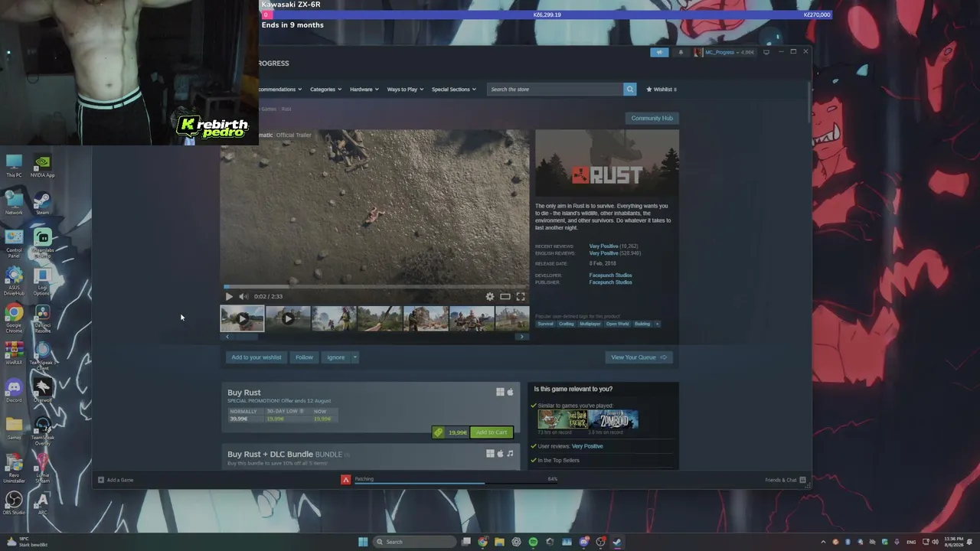Enter fullscreen for the Rust trailer
Screen dimensions: 980x551
[521, 296]
